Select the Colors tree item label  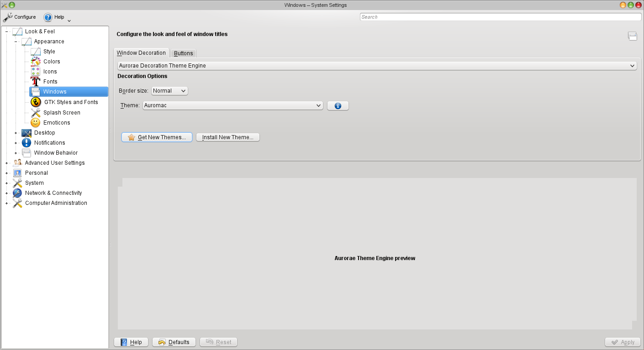pos(52,62)
